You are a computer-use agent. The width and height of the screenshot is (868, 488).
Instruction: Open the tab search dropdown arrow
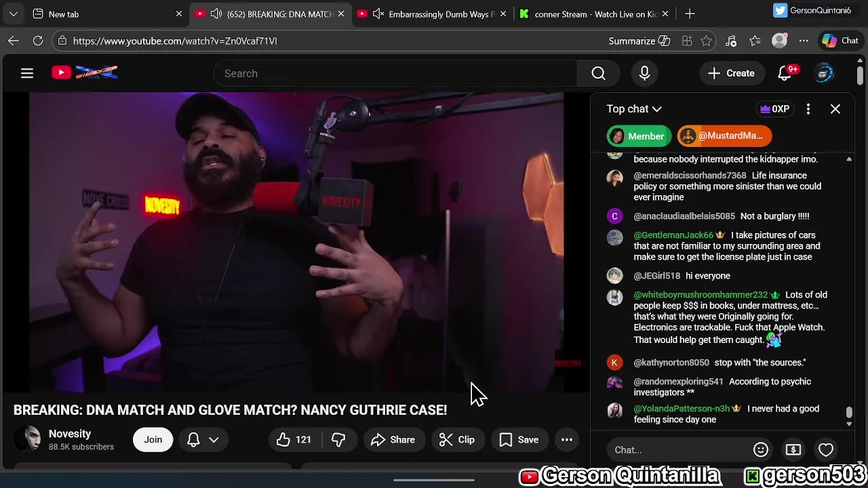click(x=14, y=14)
